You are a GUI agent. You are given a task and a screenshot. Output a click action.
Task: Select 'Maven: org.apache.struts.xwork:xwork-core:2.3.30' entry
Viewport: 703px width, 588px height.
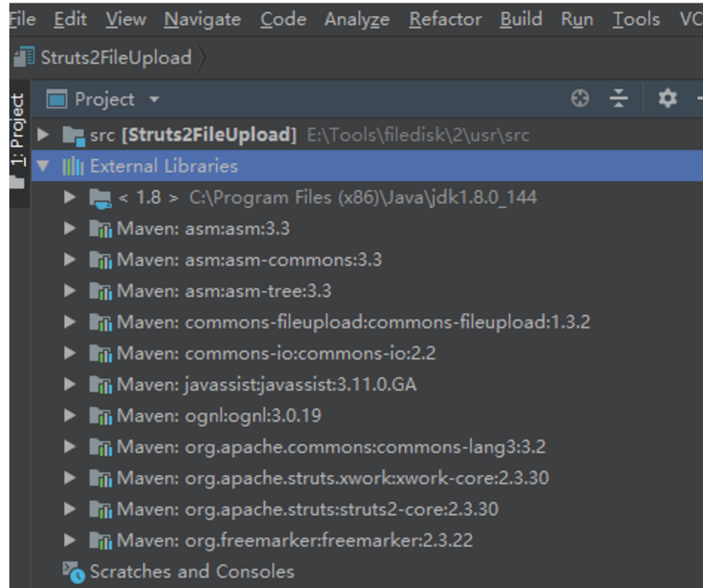[x=367, y=478]
